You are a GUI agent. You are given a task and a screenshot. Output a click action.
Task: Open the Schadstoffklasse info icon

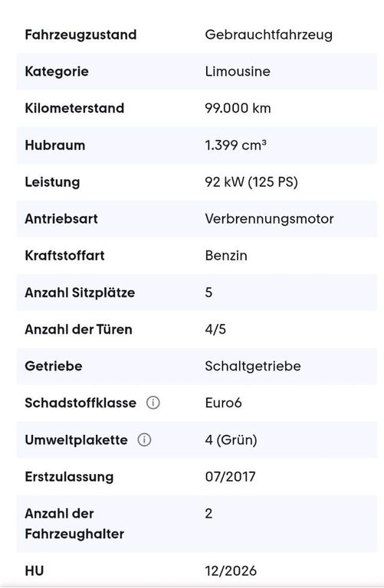[x=153, y=403]
